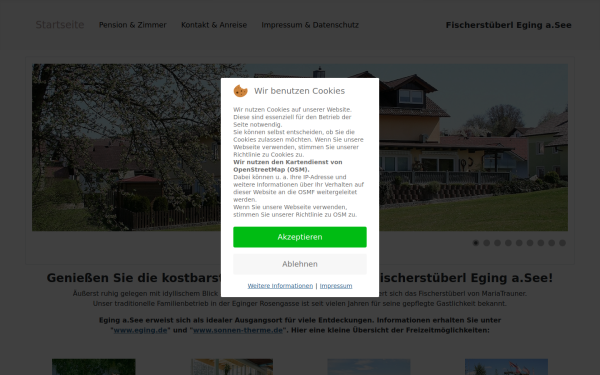Go to Startseite in navigation
Image resolution: width=600 pixels, height=375 pixels.
coord(60,25)
